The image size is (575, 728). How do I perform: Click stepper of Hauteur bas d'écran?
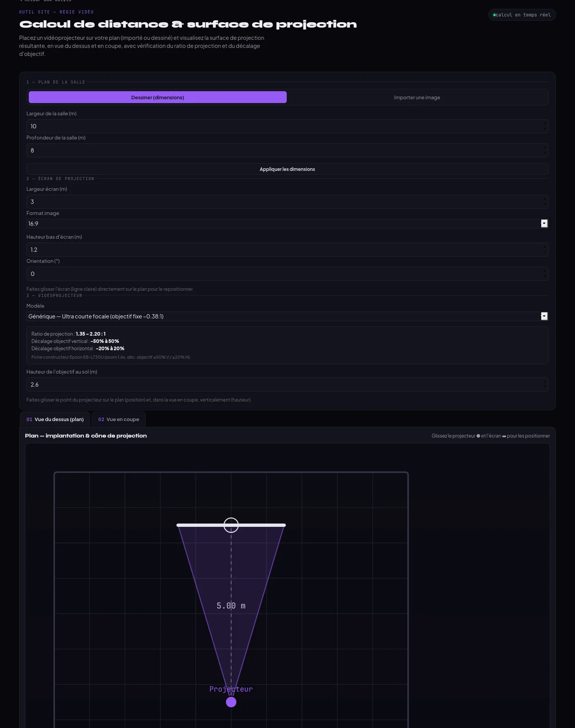click(545, 250)
